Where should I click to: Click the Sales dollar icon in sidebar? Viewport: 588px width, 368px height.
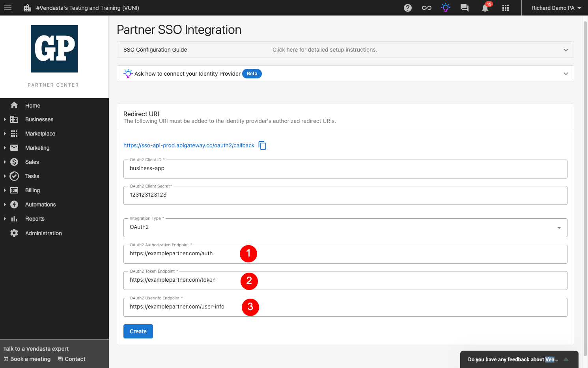pos(14,162)
